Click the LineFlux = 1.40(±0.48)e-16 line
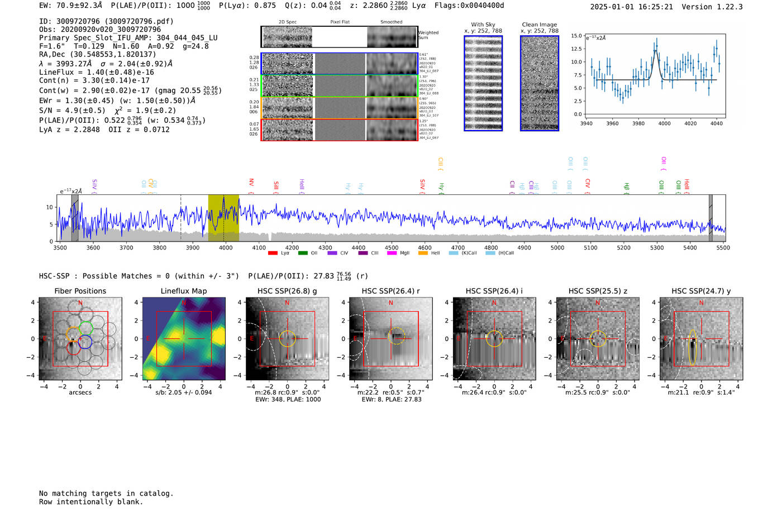 (x=97, y=73)
